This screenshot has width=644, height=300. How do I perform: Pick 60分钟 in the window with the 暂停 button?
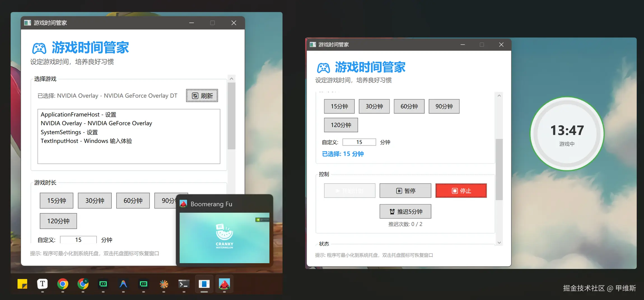pyautogui.click(x=409, y=106)
